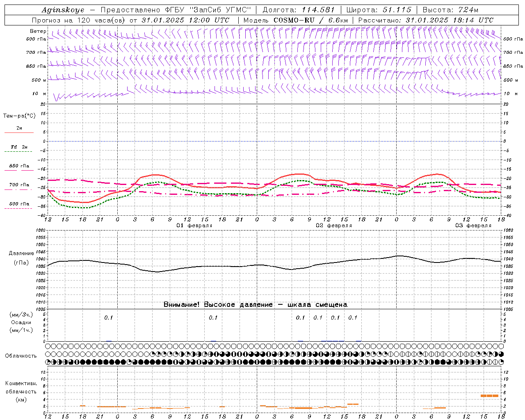Screen dimensions: 525x420
Task: Click the 'Долгота: 114.581' longitude value
Action: [x=299, y=10]
